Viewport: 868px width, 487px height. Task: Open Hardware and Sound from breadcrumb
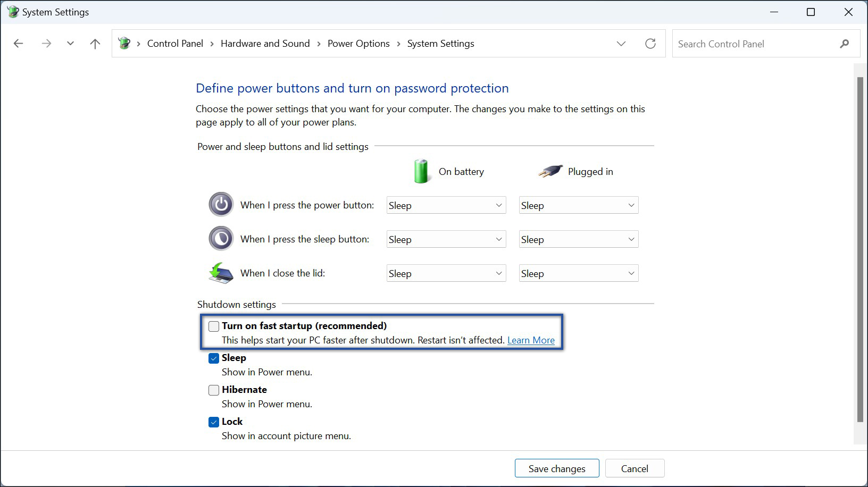coord(265,44)
